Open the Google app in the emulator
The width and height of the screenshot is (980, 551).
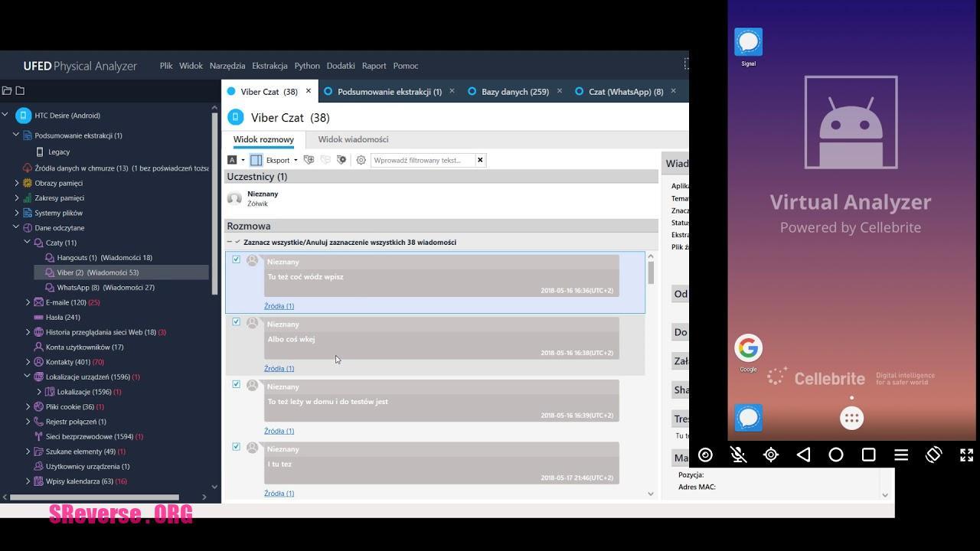pos(748,348)
